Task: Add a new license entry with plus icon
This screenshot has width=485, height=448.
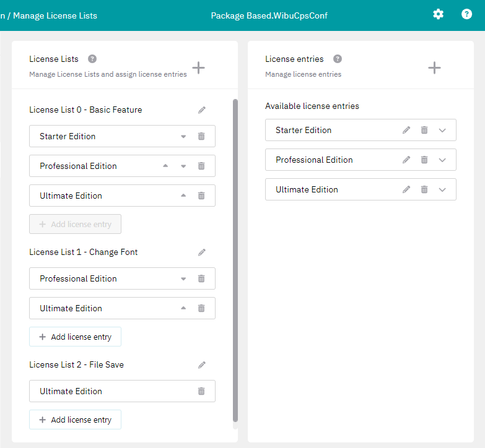Action: point(434,67)
